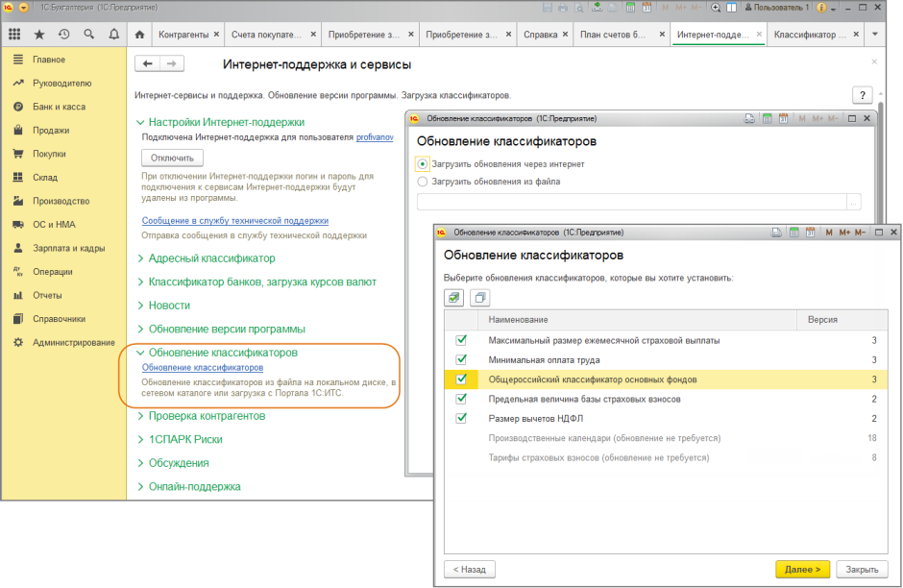Toggle the panel layout icon in title bar

pyautogui.click(x=731, y=8)
